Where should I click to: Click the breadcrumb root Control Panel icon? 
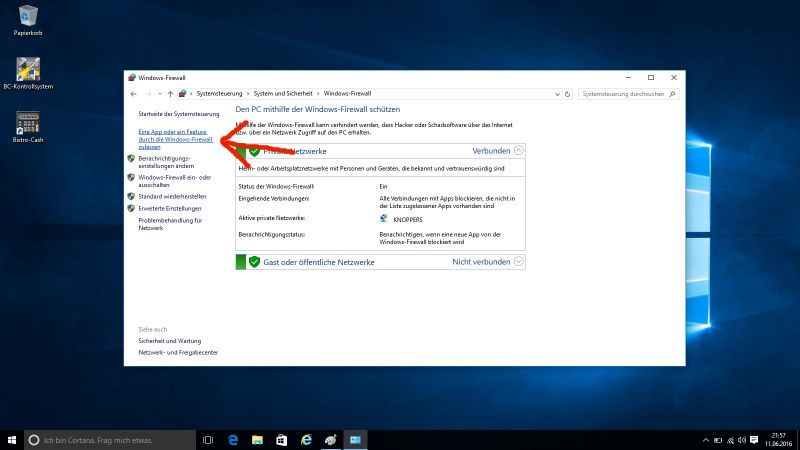point(182,94)
